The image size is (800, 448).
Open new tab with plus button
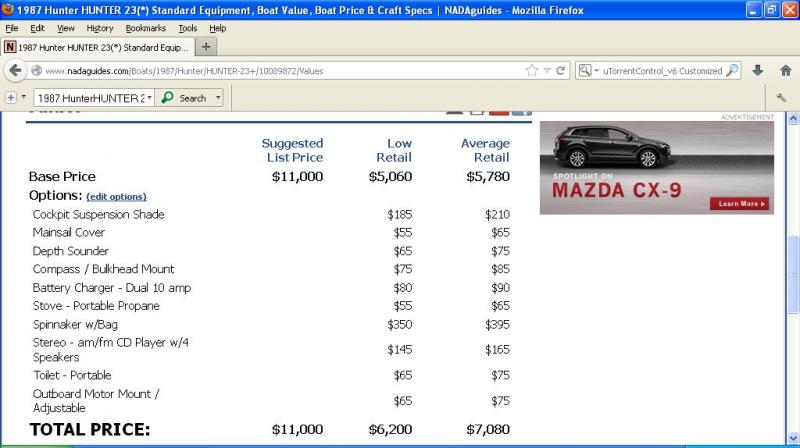click(206, 47)
